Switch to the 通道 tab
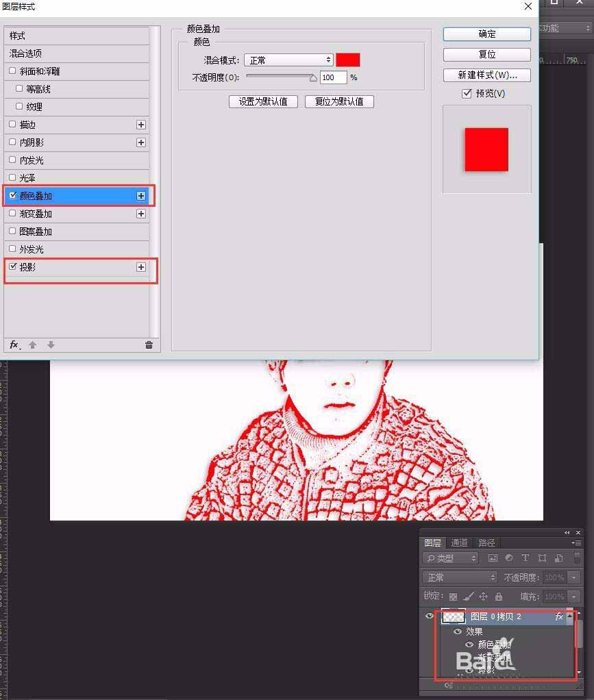 point(459,542)
